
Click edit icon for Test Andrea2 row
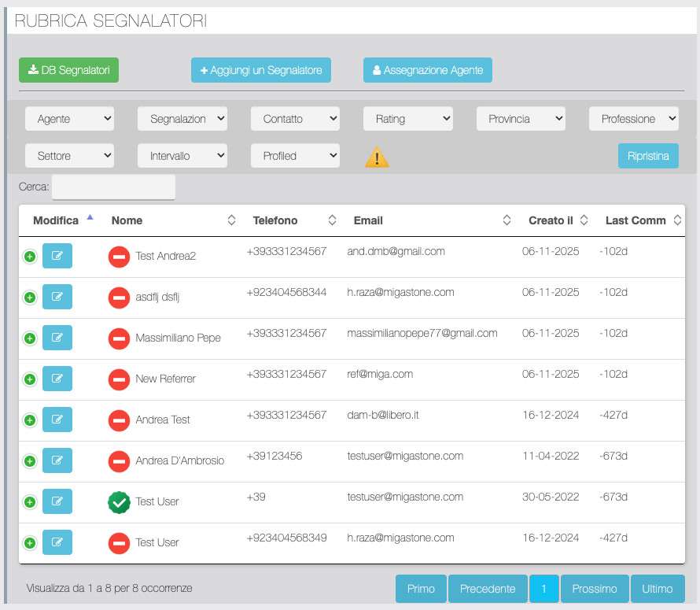coord(57,256)
